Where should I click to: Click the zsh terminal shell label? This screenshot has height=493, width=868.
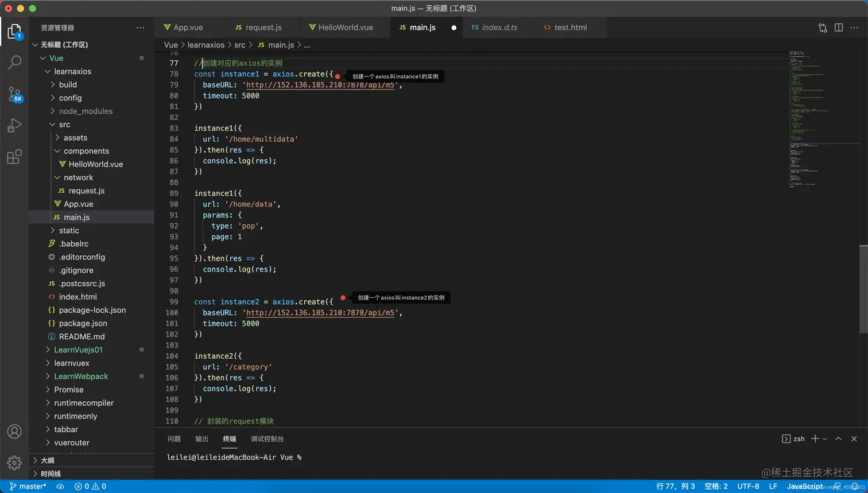pyautogui.click(x=793, y=438)
